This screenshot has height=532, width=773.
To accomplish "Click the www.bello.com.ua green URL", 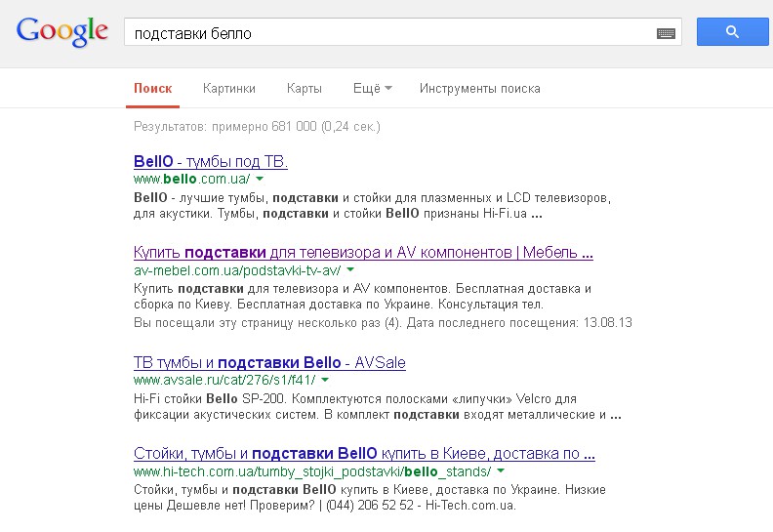I will coord(191,180).
